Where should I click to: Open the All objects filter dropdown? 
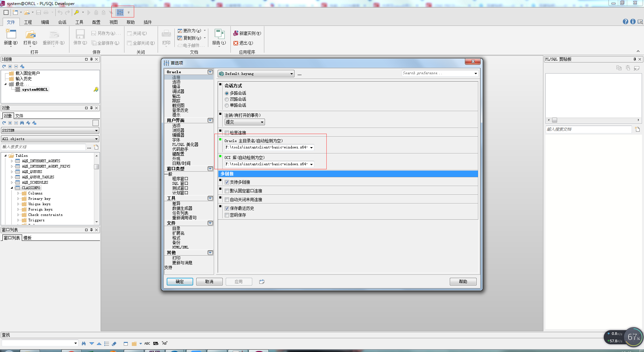pyautogui.click(x=50, y=139)
